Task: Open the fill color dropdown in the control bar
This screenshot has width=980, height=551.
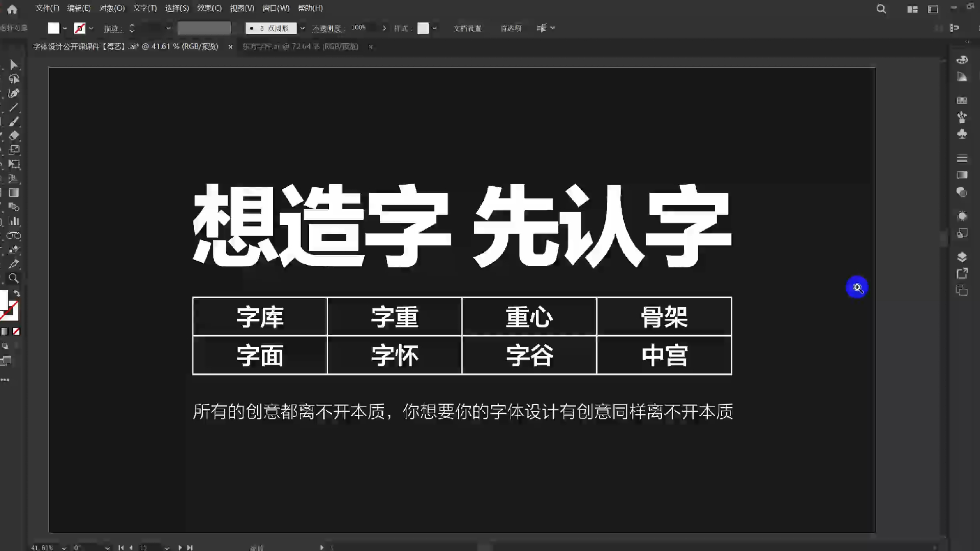Action: [x=65, y=28]
